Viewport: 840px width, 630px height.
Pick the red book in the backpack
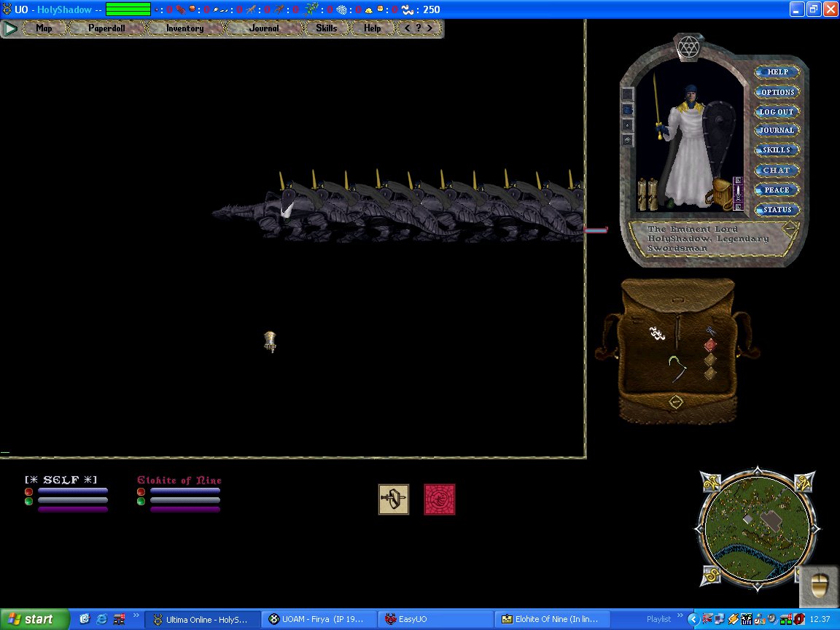pos(710,345)
